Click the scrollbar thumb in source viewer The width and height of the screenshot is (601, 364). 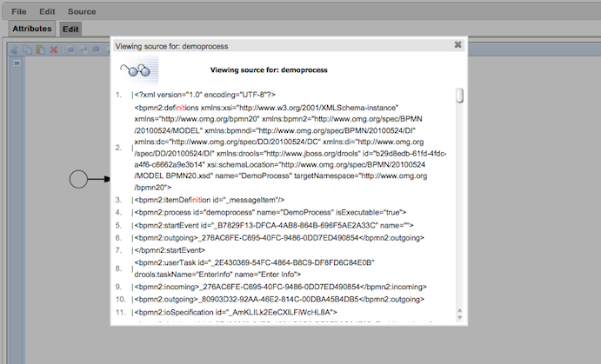click(459, 96)
